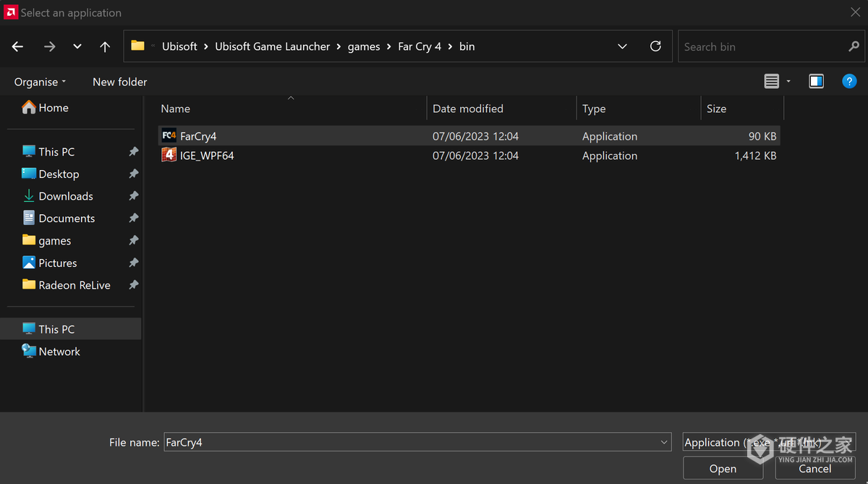Image resolution: width=868 pixels, height=484 pixels.
Task: Navigate to Ubisoft Game Launcher breadcrumb
Action: [x=273, y=46]
